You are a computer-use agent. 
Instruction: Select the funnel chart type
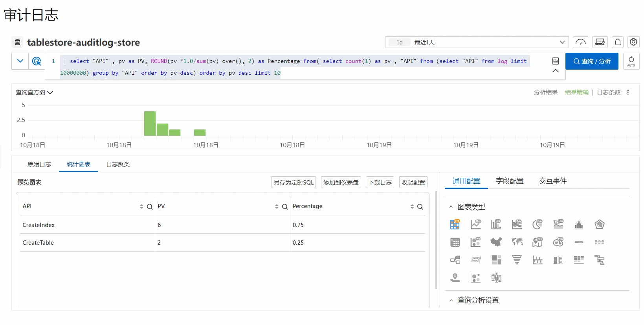(x=517, y=260)
